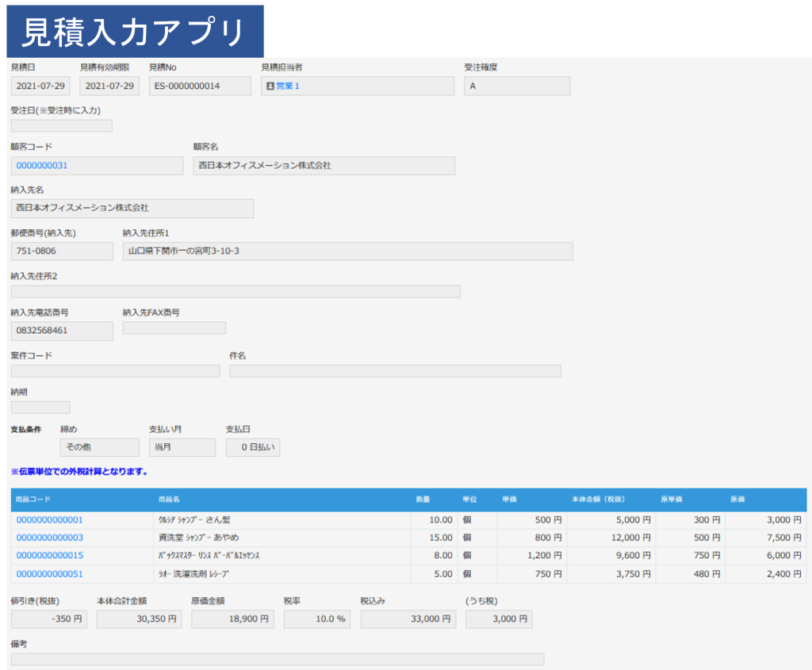Click the empty 受注日 field
The height and width of the screenshot is (670, 812).
(62, 126)
